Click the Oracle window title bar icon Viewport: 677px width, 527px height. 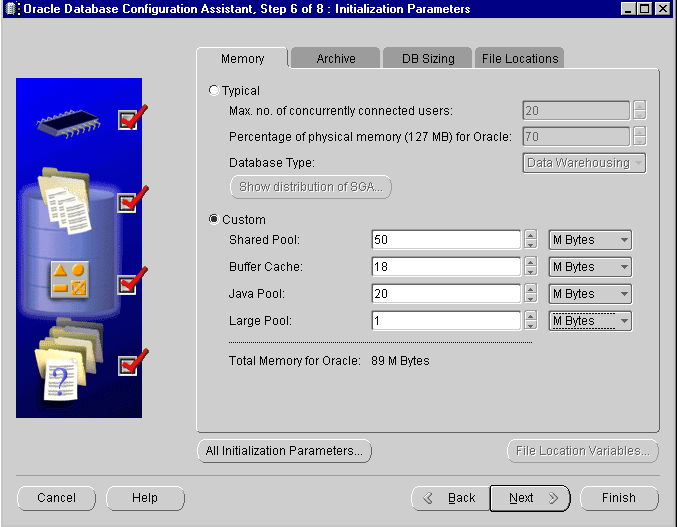click(9, 9)
